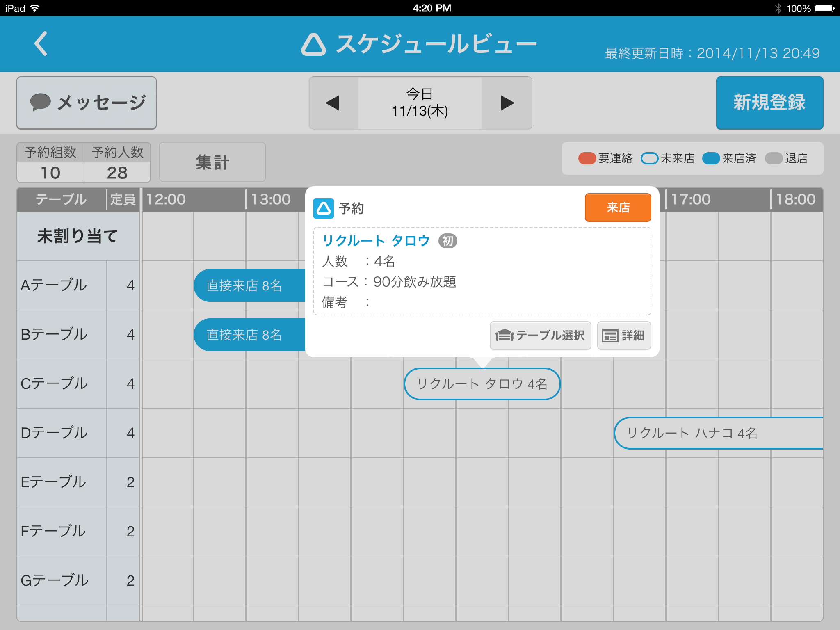Select the 未割り当て row header
Screen dimensions: 840x630
pyautogui.click(x=78, y=236)
